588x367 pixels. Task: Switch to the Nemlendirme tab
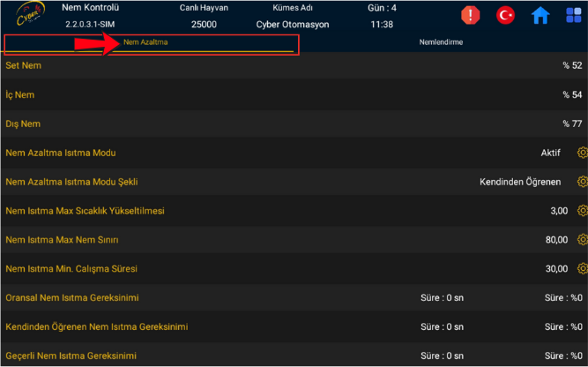point(441,42)
